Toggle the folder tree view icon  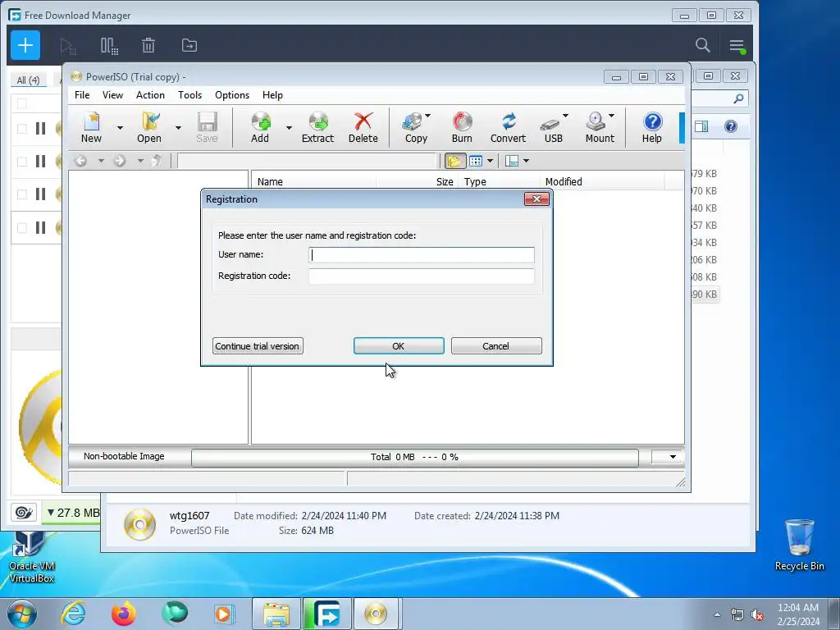coord(454,161)
